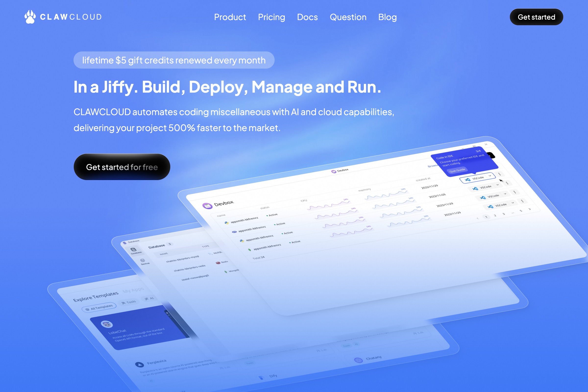Click Get started for free button
This screenshot has height=392, width=588.
122,167
